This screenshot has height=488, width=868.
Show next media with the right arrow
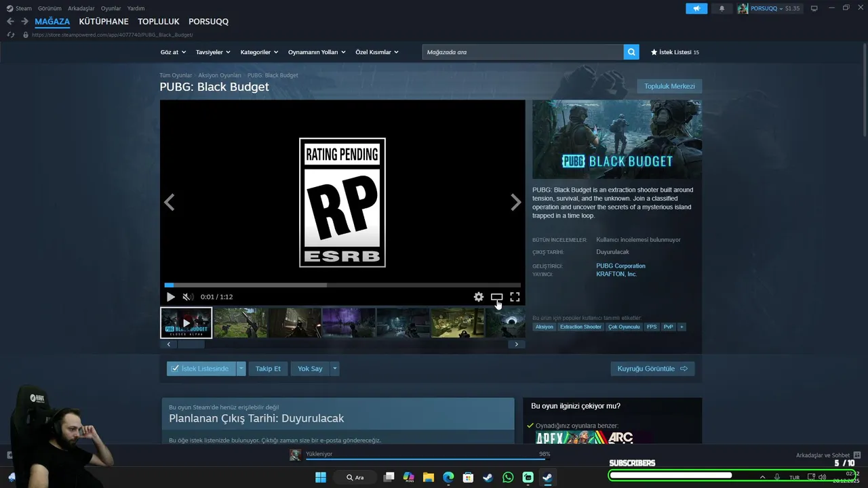[516, 202]
